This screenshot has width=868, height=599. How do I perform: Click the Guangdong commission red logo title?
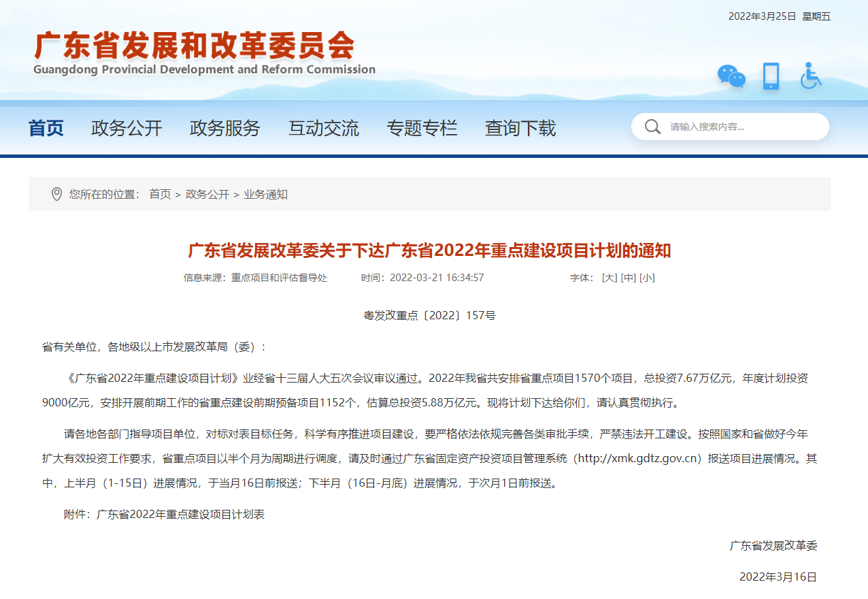194,46
